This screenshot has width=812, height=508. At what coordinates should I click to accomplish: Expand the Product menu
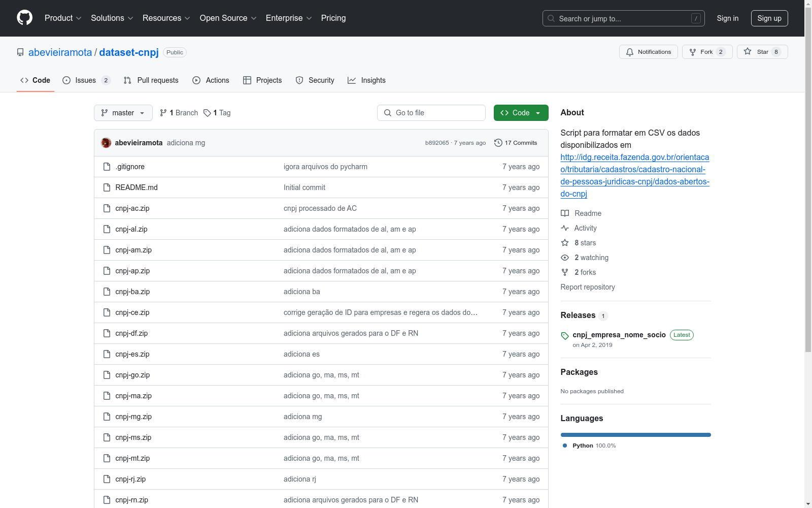click(63, 18)
